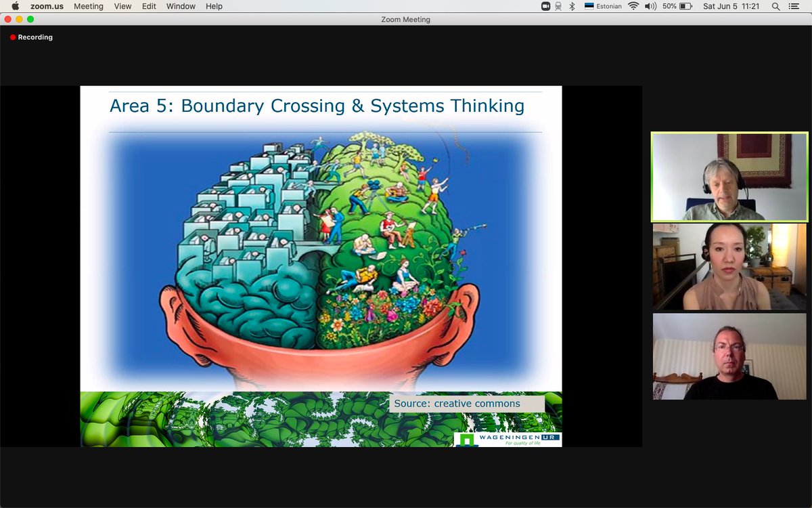Open the Apple menu

click(x=15, y=6)
